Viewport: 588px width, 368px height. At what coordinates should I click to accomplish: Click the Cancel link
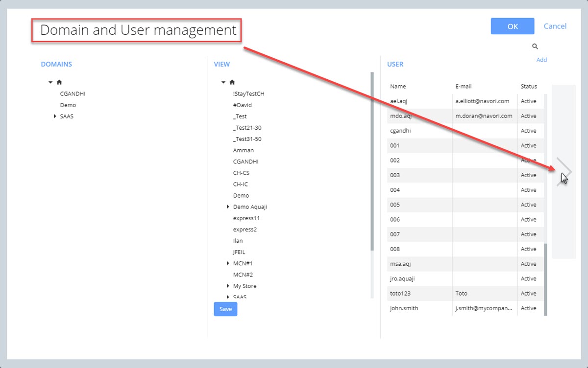coord(555,26)
